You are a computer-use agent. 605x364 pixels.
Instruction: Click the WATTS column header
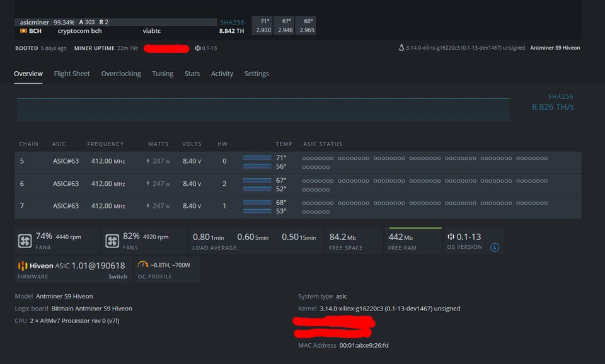click(x=158, y=144)
